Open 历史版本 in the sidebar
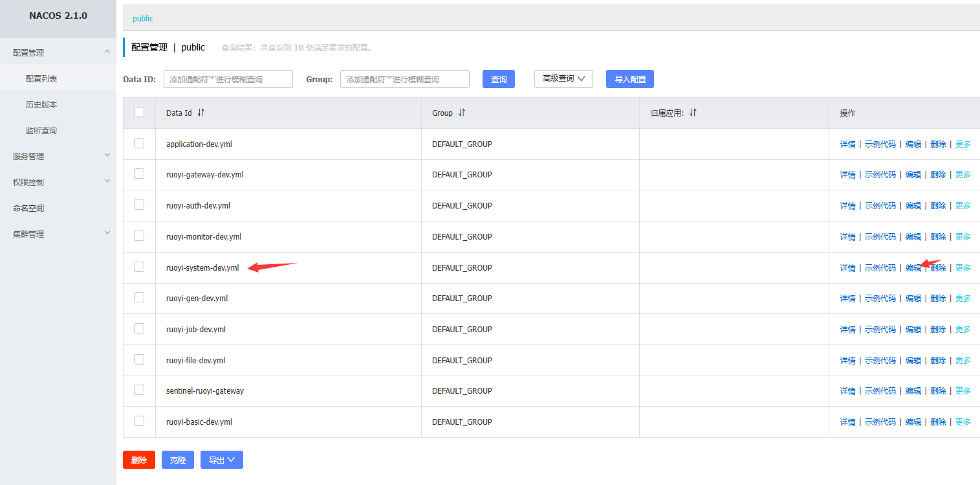Screen dimensions: 980x485 [x=41, y=104]
